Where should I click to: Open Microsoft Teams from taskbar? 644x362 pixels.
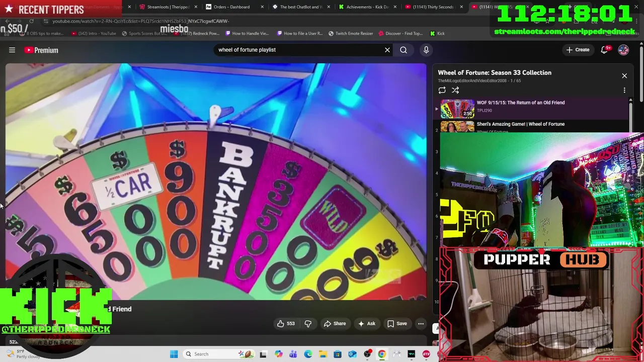(x=293, y=354)
